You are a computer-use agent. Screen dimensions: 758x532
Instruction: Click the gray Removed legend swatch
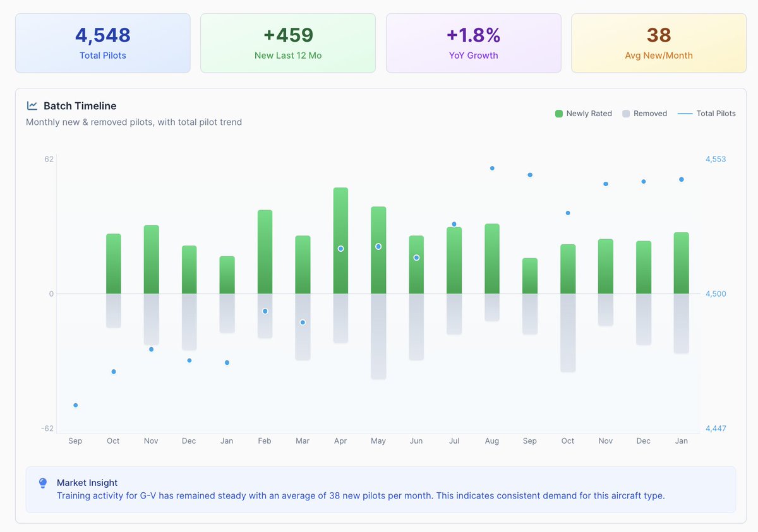point(626,114)
